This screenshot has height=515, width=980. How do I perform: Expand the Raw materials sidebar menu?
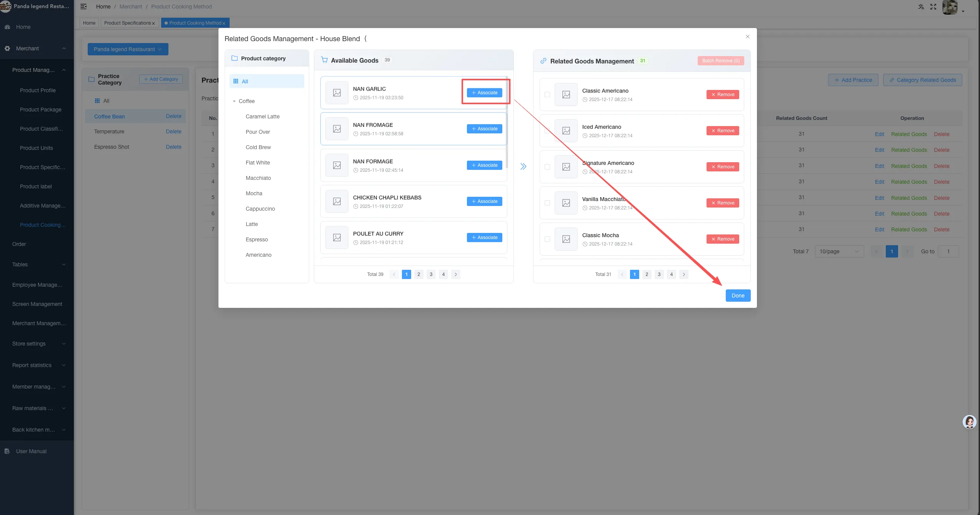[37, 408]
